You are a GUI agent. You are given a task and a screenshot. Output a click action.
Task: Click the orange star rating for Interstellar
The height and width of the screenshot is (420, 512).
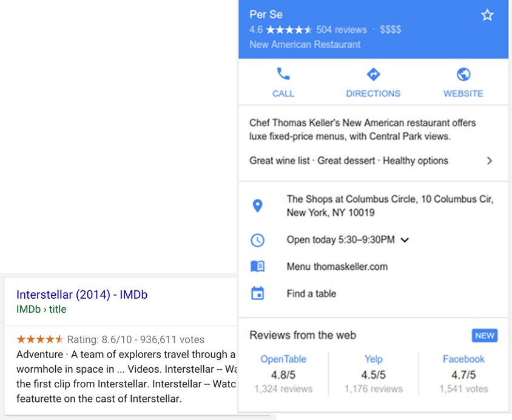tap(40, 339)
